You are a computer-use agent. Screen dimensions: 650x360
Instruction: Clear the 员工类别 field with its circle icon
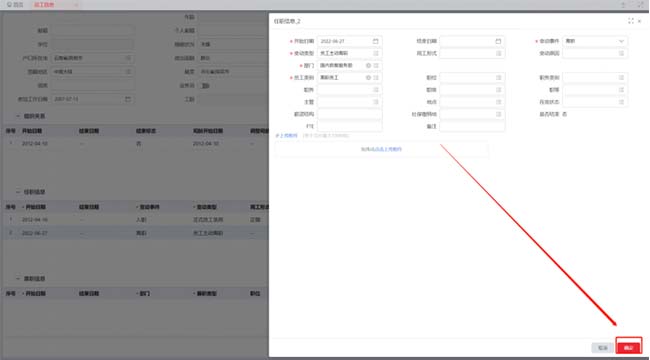coord(368,78)
